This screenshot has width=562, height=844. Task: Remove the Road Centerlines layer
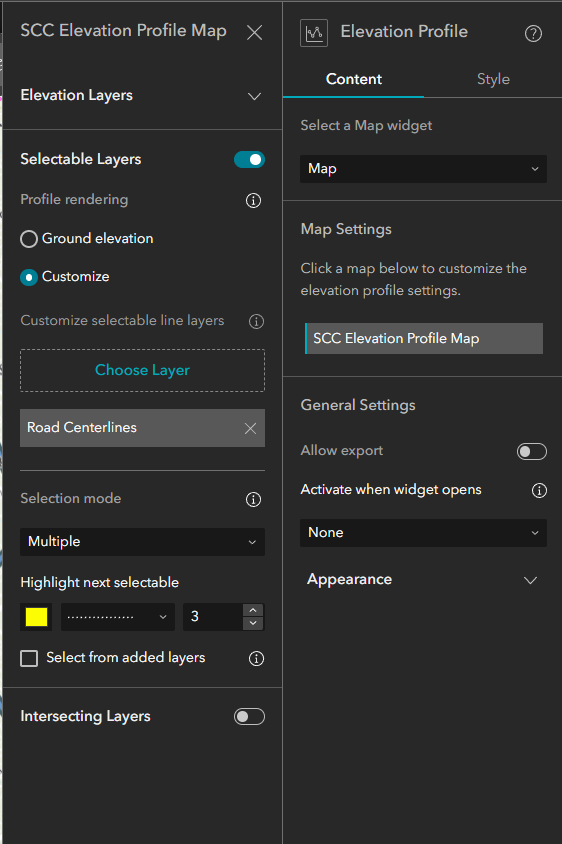(x=250, y=428)
